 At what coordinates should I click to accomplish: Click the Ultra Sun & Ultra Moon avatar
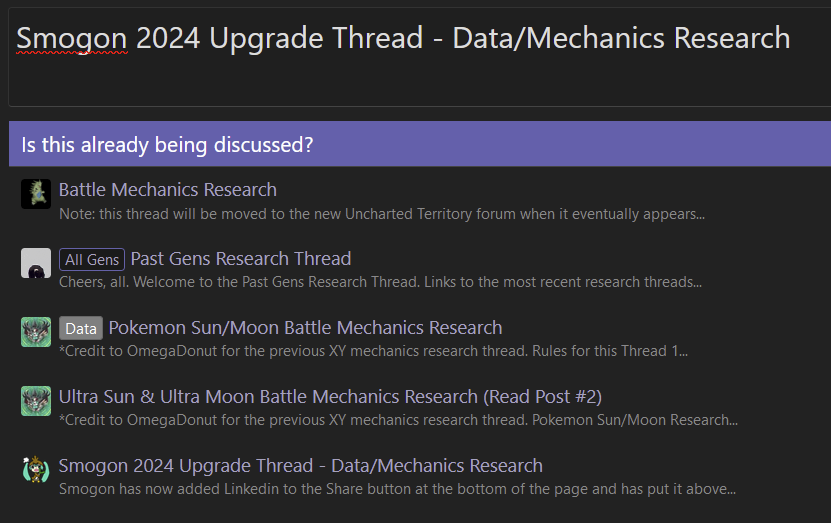tap(36, 401)
